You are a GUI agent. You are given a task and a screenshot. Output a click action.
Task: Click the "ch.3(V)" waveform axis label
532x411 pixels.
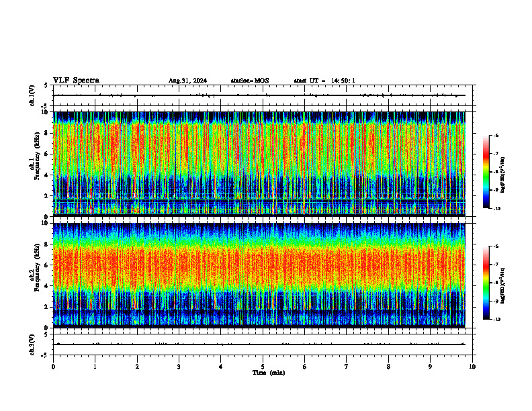click(32, 345)
